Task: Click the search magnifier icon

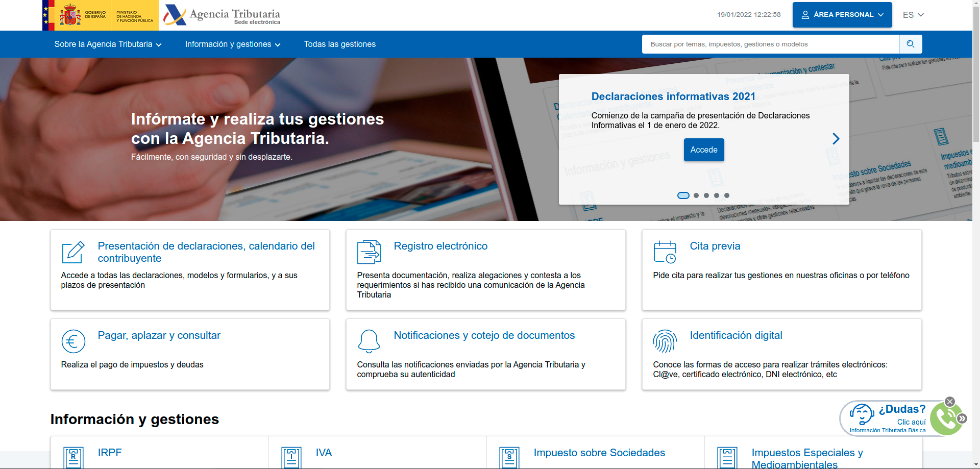Action: click(x=910, y=44)
